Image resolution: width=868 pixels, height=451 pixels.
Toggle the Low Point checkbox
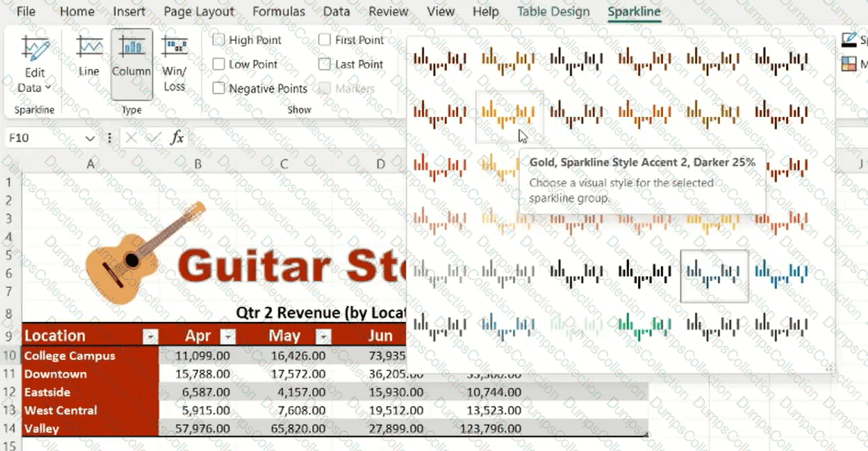219,65
